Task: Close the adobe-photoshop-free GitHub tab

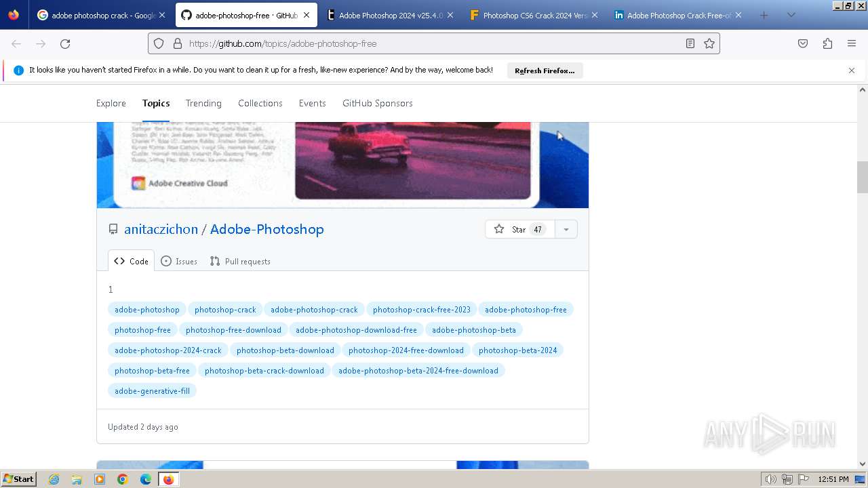Action: point(307,15)
